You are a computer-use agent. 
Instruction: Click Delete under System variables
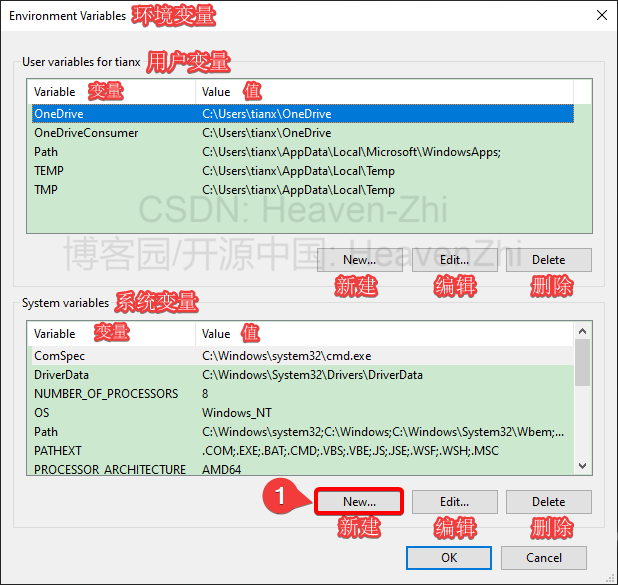[549, 501]
